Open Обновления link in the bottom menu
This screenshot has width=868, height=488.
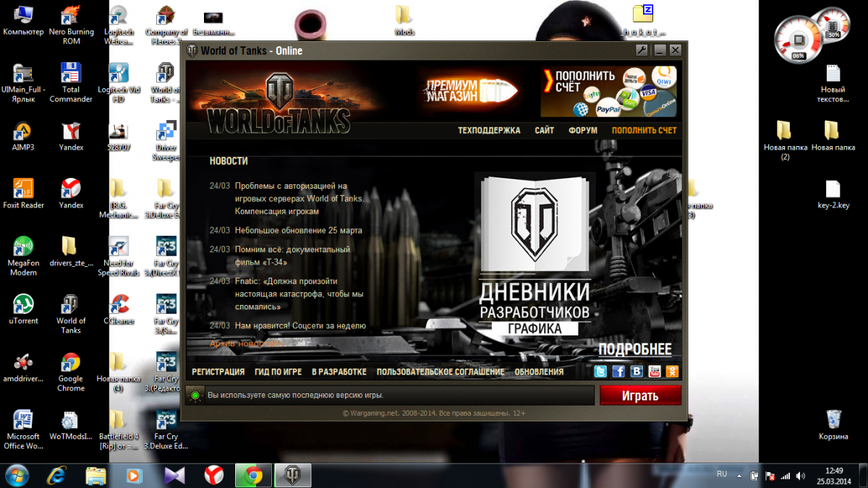(x=539, y=372)
